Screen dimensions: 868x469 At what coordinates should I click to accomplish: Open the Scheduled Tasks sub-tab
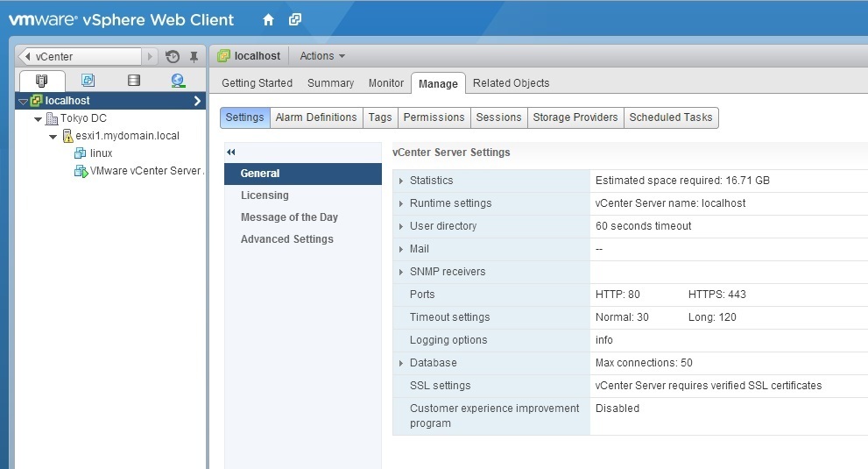click(x=671, y=117)
